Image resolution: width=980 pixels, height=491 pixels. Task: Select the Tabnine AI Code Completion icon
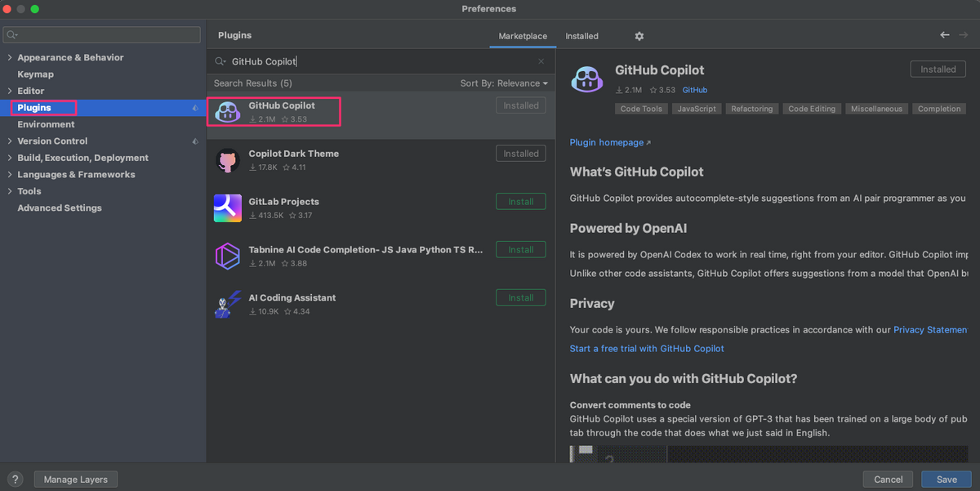228,256
